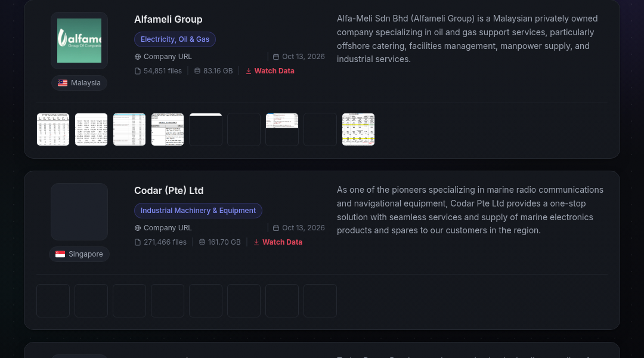This screenshot has height=358, width=644.
Task: Select the Industrial Machinery & Equipment category tag
Action: pyautogui.click(x=198, y=211)
